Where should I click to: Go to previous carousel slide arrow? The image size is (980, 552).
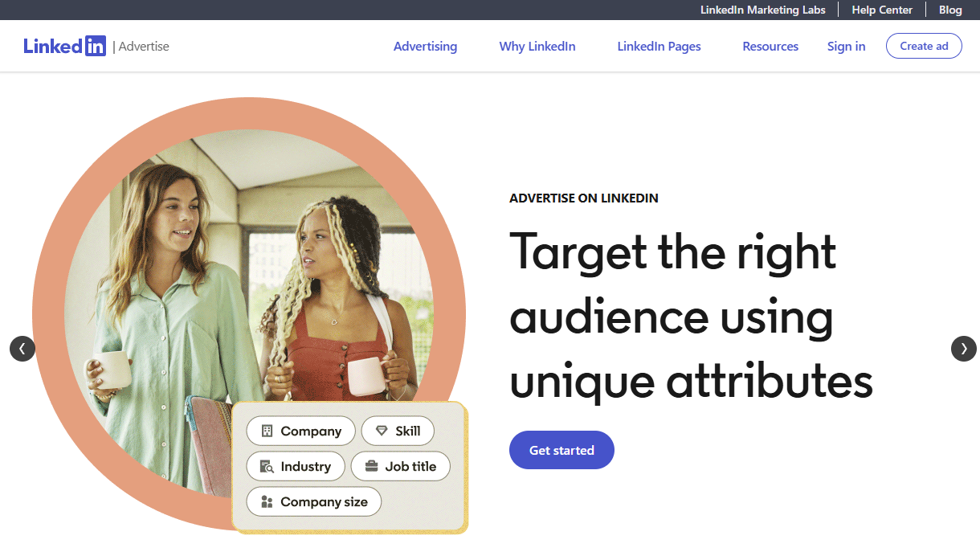(22, 349)
